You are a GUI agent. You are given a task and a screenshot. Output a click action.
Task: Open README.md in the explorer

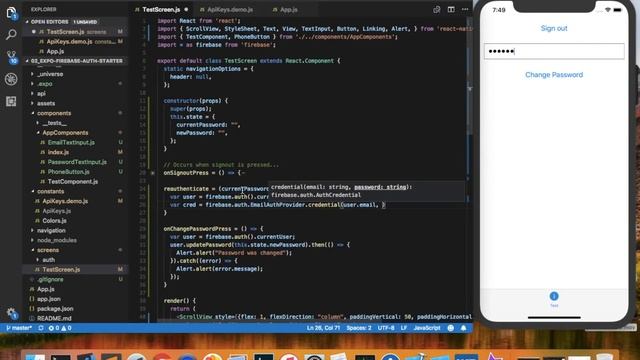(x=54, y=318)
